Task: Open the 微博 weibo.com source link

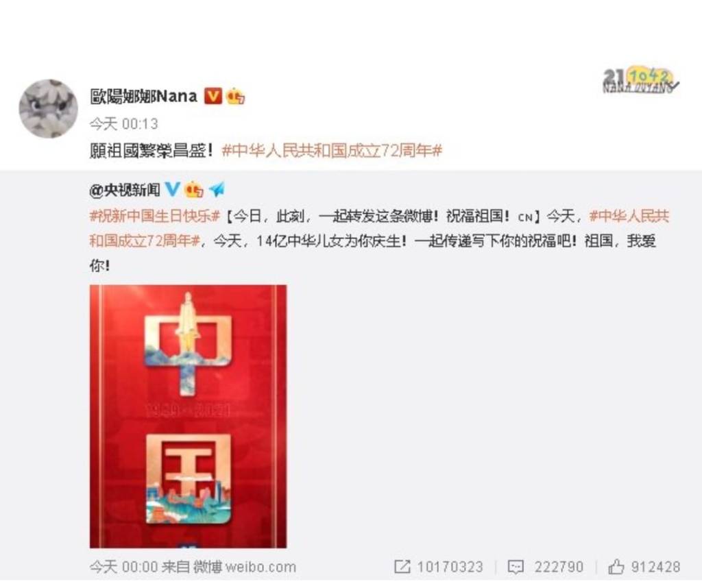Action: [x=245, y=567]
